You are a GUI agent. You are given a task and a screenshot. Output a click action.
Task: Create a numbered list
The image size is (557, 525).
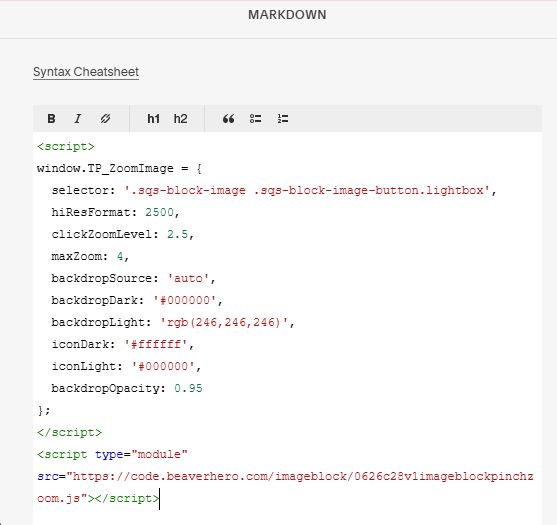[x=283, y=119]
